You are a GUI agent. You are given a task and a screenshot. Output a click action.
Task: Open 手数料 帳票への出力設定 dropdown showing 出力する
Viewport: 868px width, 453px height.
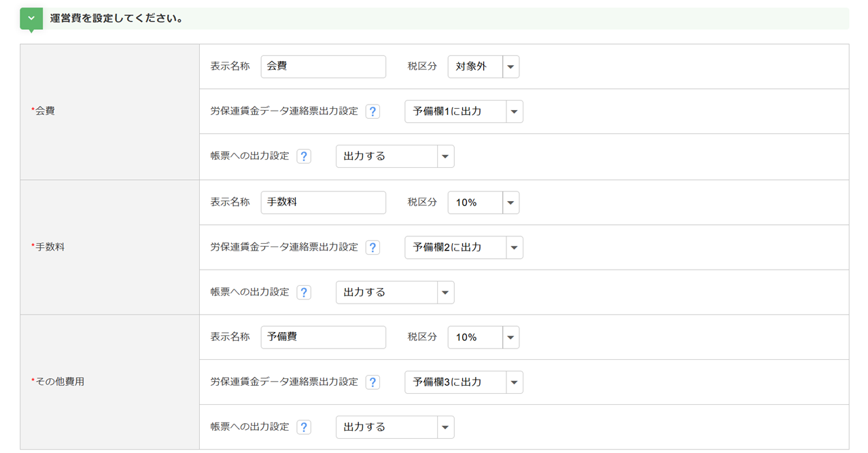[395, 292]
